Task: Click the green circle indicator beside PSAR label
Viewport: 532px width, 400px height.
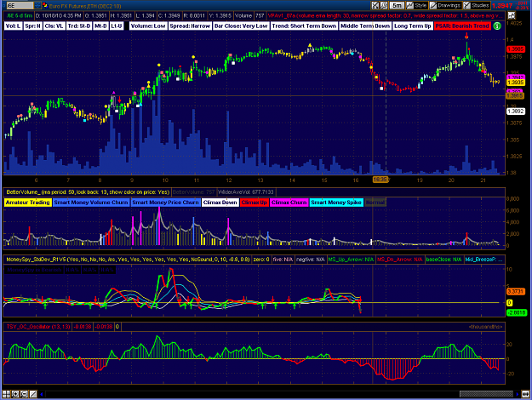Action: pyautogui.click(x=497, y=26)
